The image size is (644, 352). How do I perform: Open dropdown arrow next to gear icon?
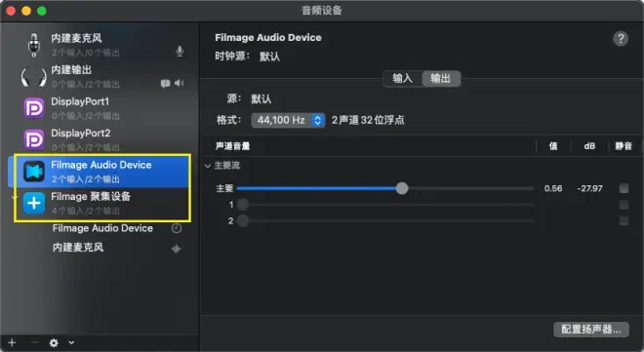(x=71, y=342)
